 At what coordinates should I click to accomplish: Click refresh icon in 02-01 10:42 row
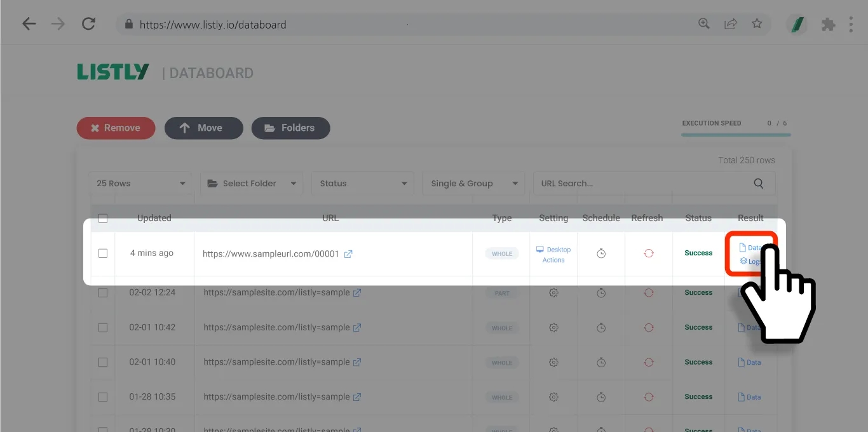pyautogui.click(x=648, y=328)
